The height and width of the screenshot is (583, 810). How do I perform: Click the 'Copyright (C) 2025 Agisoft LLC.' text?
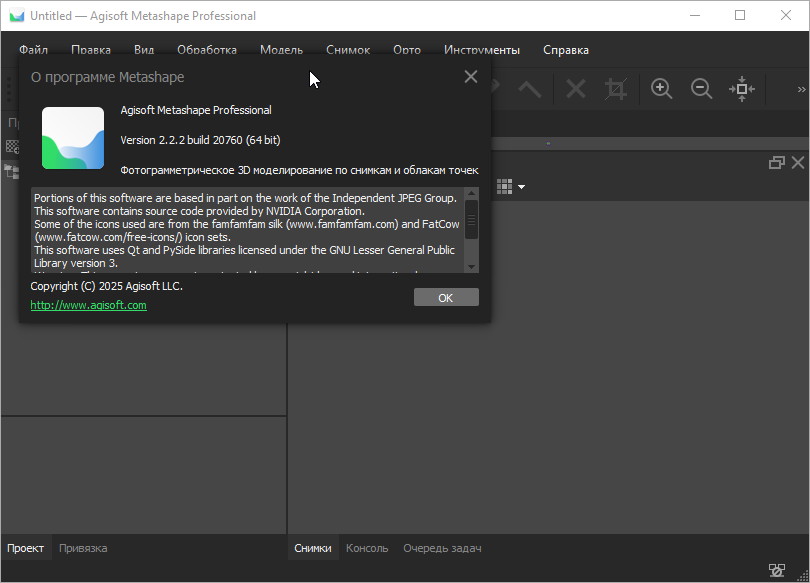[106, 286]
